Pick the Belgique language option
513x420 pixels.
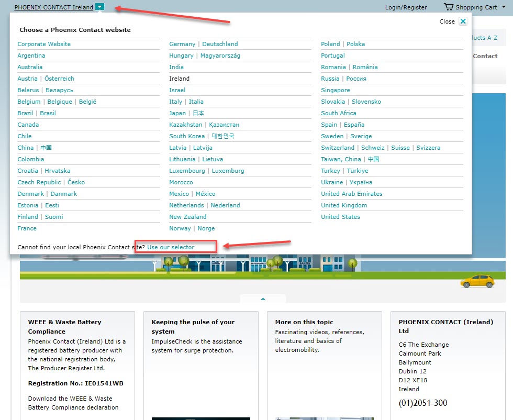click(60, 102)
